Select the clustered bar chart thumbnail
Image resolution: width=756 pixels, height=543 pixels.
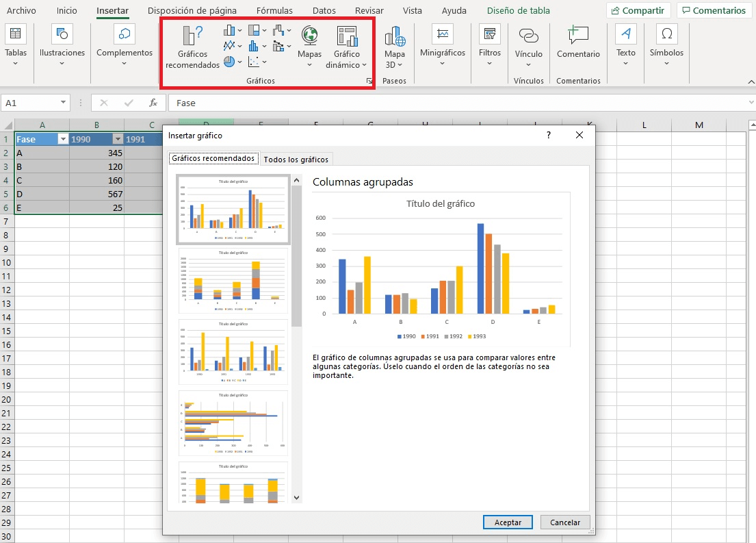(233, 423)
